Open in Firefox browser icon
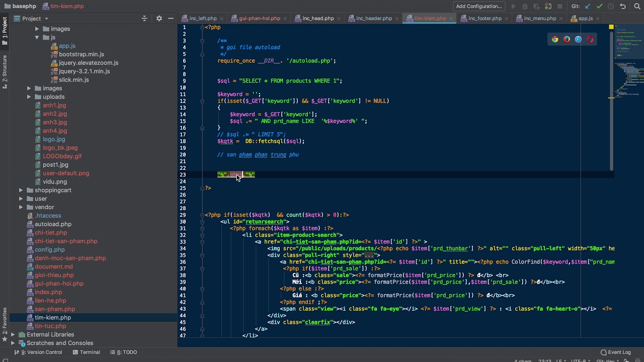The image size is (644, 362). pyautogui.click(x=567, y=39)
